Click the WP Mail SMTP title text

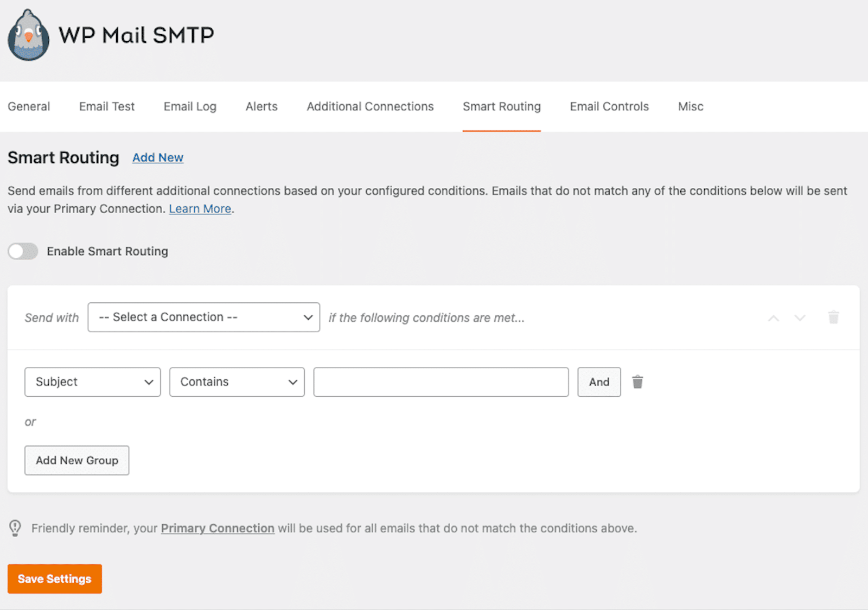click(136, 35)
